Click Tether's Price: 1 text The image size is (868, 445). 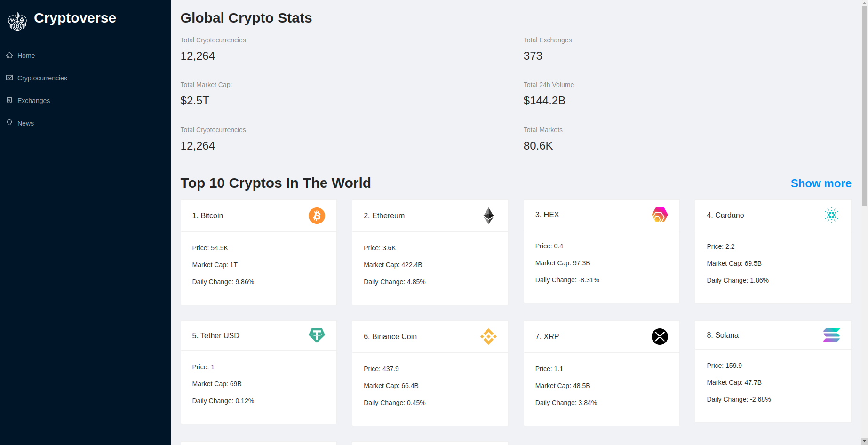coord(203,367)
